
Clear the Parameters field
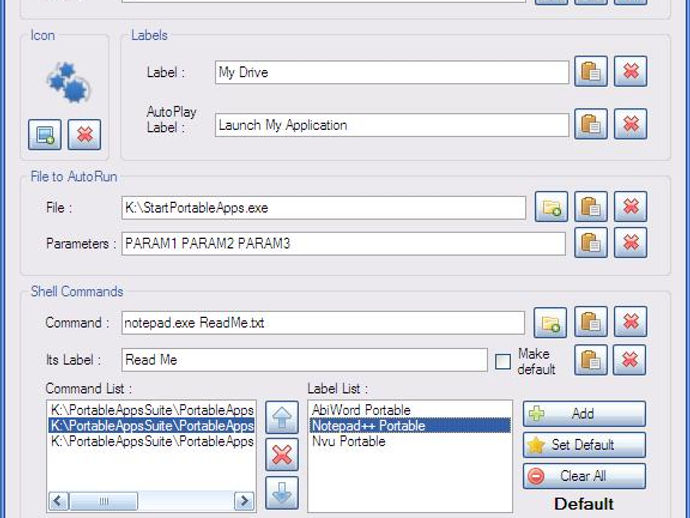631,242
